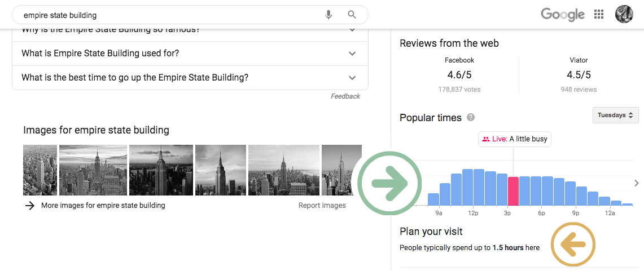This screenshot has width=644, height=271.
Task: Open the Tuesdays day dropdown
Action: click(x=616, y=115)
